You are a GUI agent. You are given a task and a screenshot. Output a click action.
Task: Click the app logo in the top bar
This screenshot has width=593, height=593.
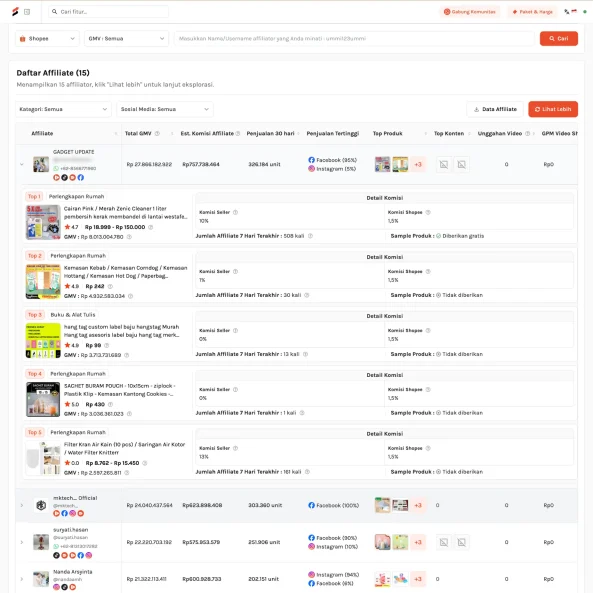pos(15,12)
